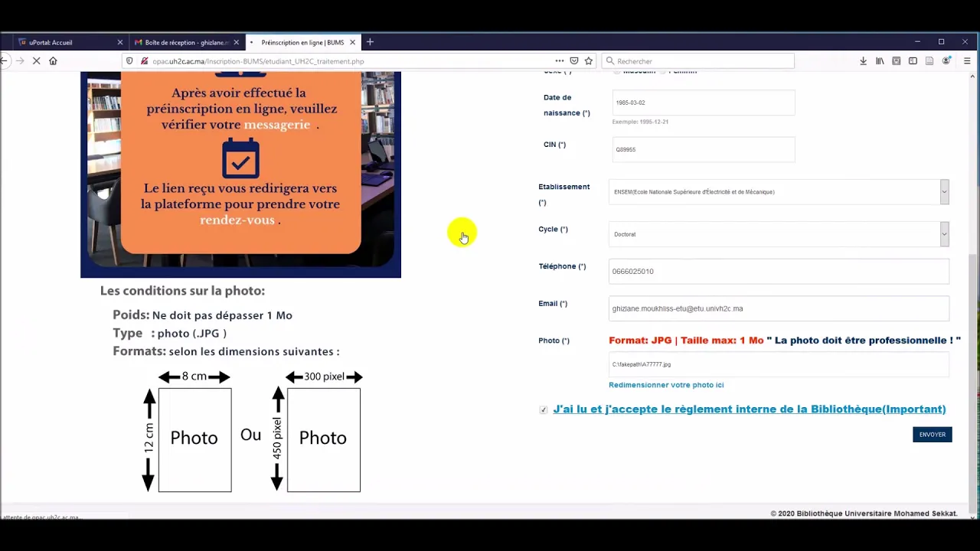This screenshot has height=551, width=980.
Task: Click the Rechercher search box
Action: (698, 61)
